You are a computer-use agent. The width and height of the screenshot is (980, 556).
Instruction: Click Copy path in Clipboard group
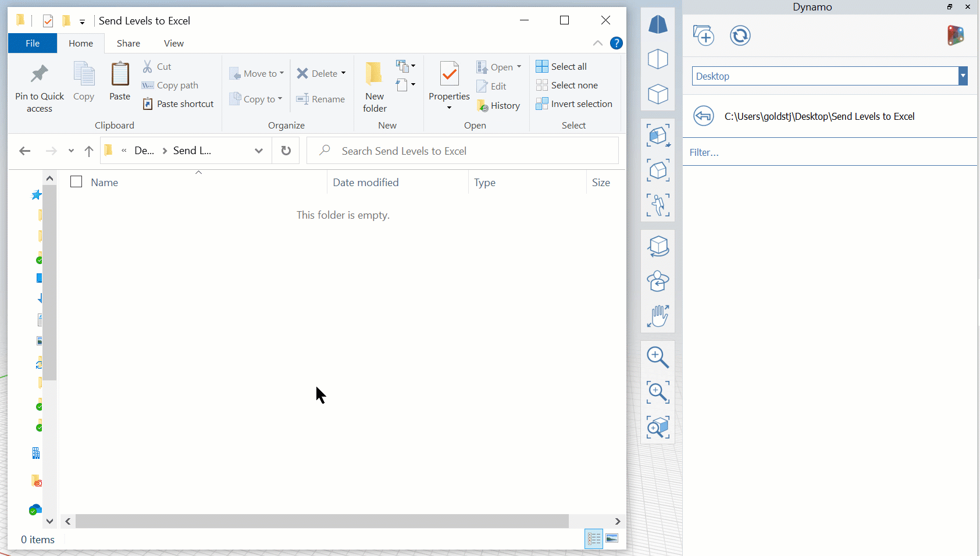click(170, 85)
